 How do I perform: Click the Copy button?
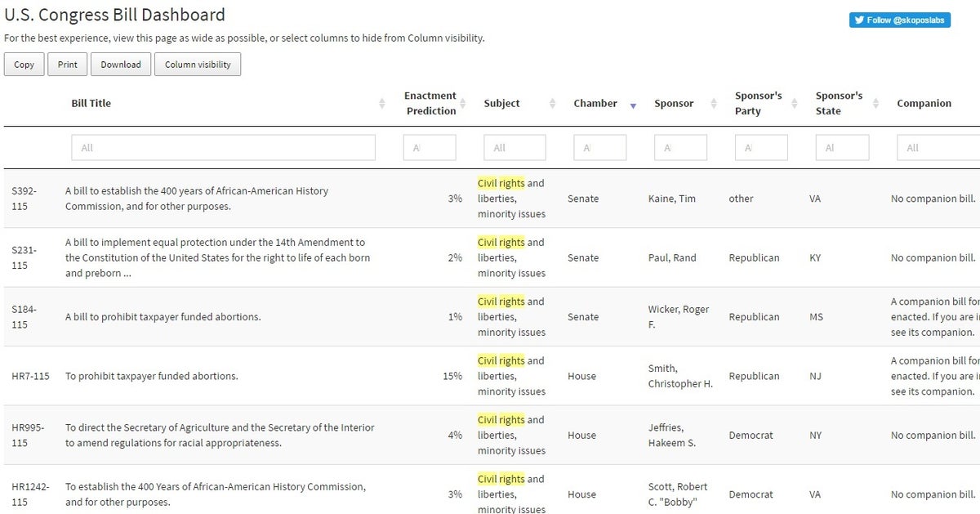24,65
